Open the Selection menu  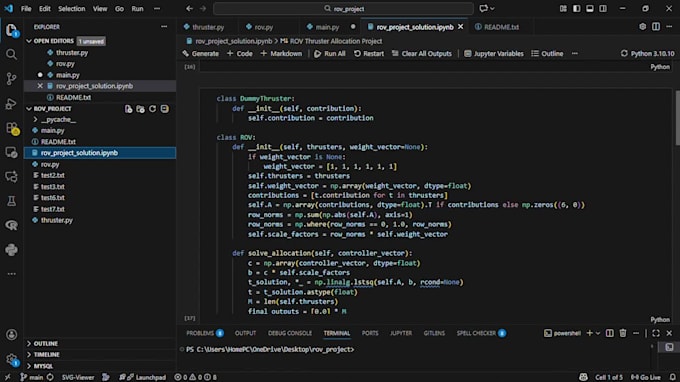[x=72, y=8]
